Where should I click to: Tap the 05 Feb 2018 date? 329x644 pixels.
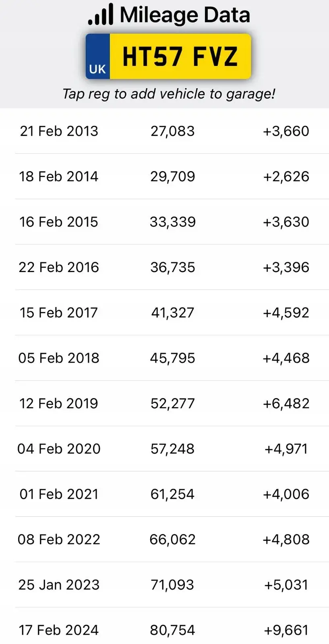(59, 358)
